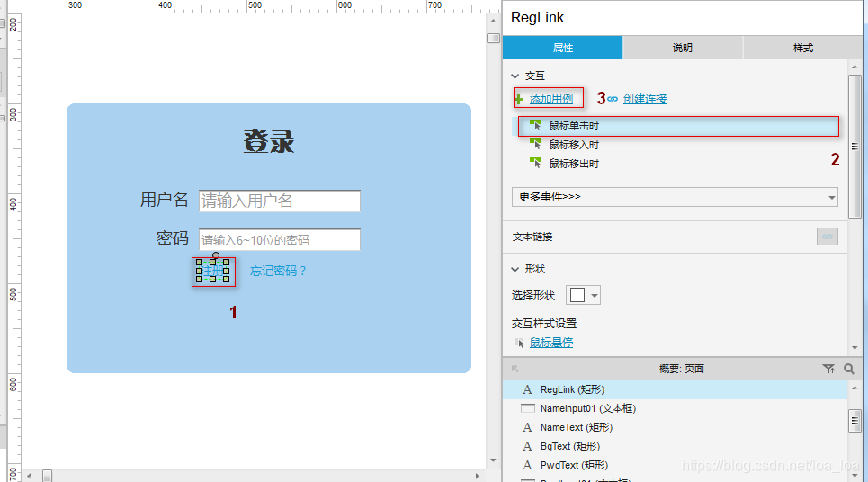Click event icon for 鼠标移出时
The image size is (868, 482).
tap(535, 164)
